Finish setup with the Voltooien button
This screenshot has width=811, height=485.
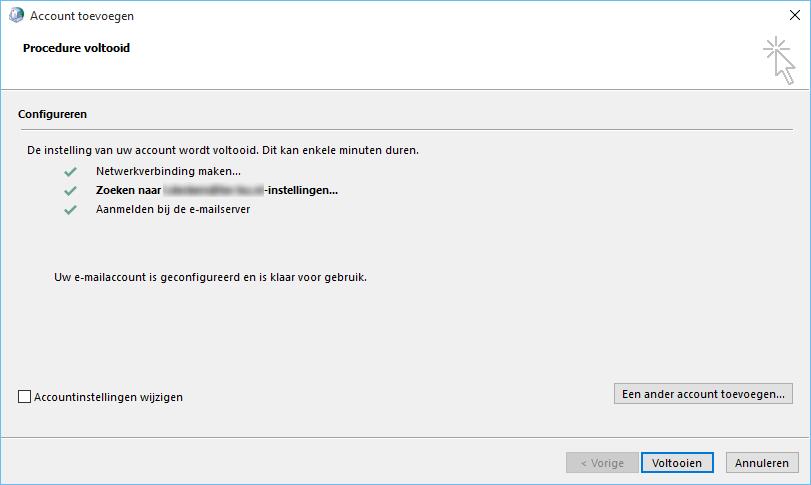[677, 463]
